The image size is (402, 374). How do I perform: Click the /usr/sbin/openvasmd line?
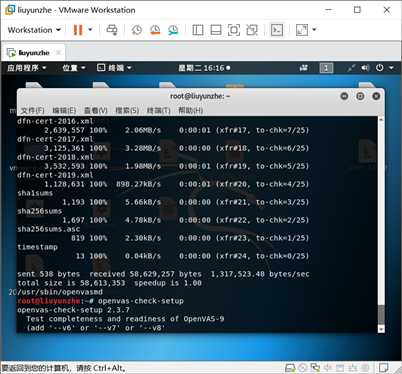[x=60, y=292]
